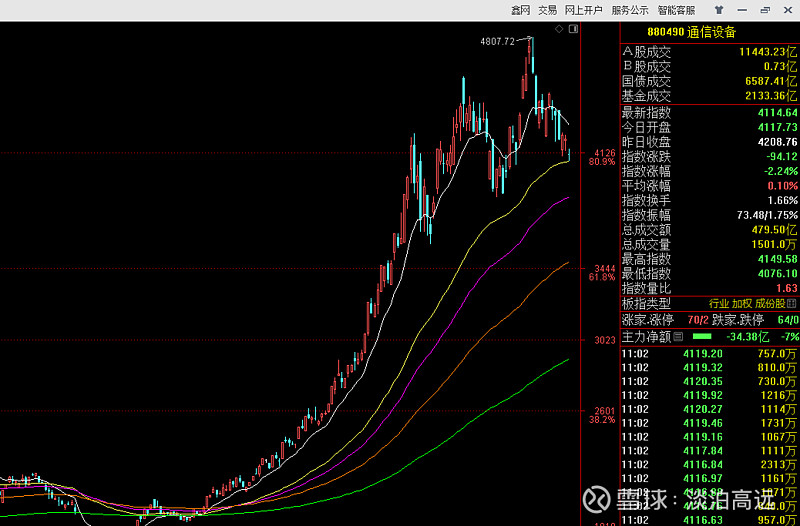Image resolution: width=800 pixels, height=526 pixels.
Task: Toggle the side panel layout icon
Action: [x=573, y=29]
